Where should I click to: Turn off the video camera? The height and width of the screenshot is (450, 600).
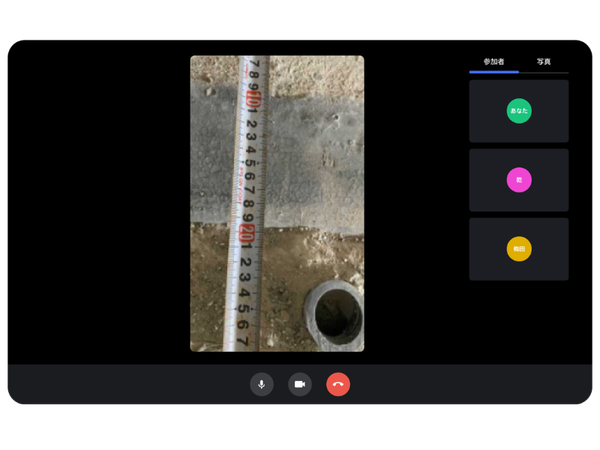tap(300, 384)
